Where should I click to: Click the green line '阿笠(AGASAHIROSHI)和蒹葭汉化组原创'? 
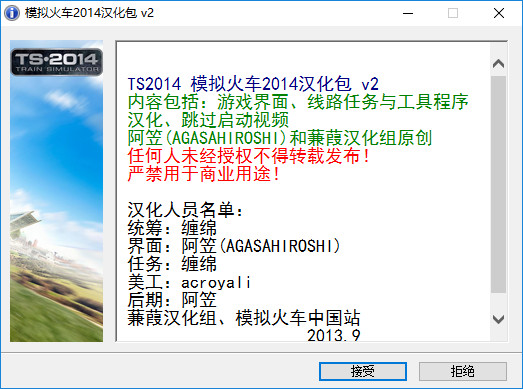[x=280, y=138]
